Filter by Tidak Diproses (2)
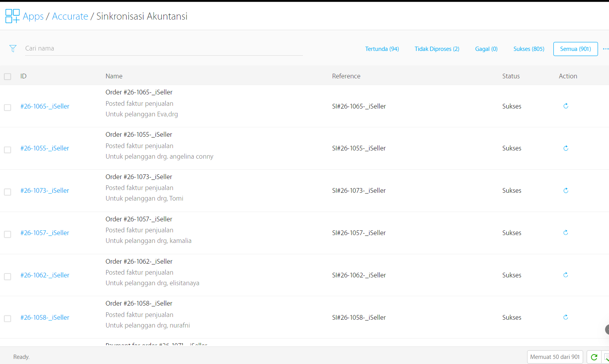609x364 pixels. click(437, 49)
